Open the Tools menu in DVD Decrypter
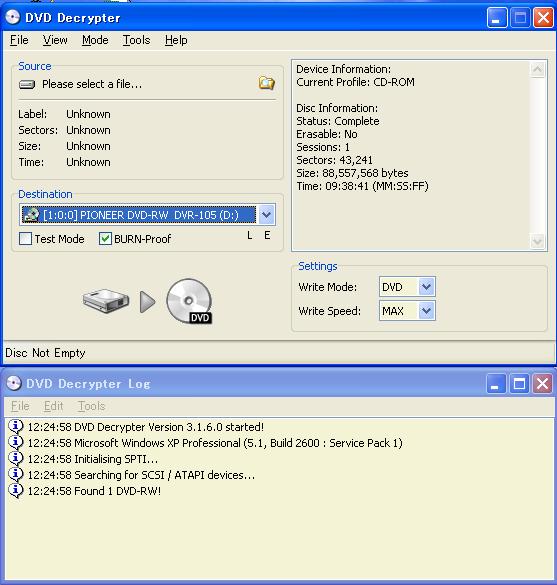Image resolution: width=557 pixels, height=585 pixels. click(137, 40)
